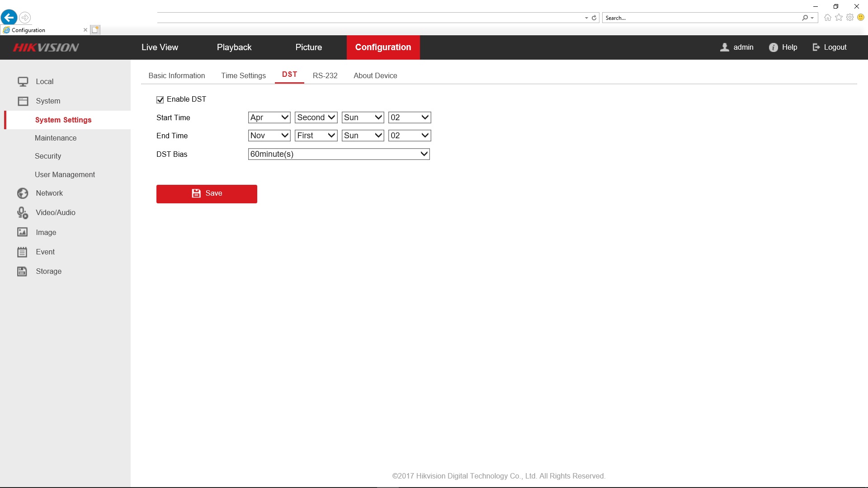Open the End Time week dropdown showing First
Viewport: 868px width, 488px height.
coord(316,136)
